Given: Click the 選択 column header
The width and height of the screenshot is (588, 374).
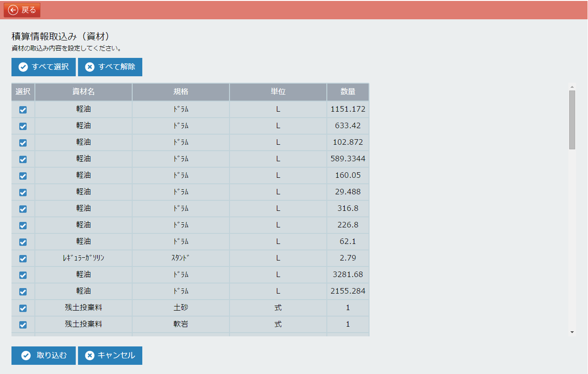Looking at the screenshot, I should click(23, 92).
